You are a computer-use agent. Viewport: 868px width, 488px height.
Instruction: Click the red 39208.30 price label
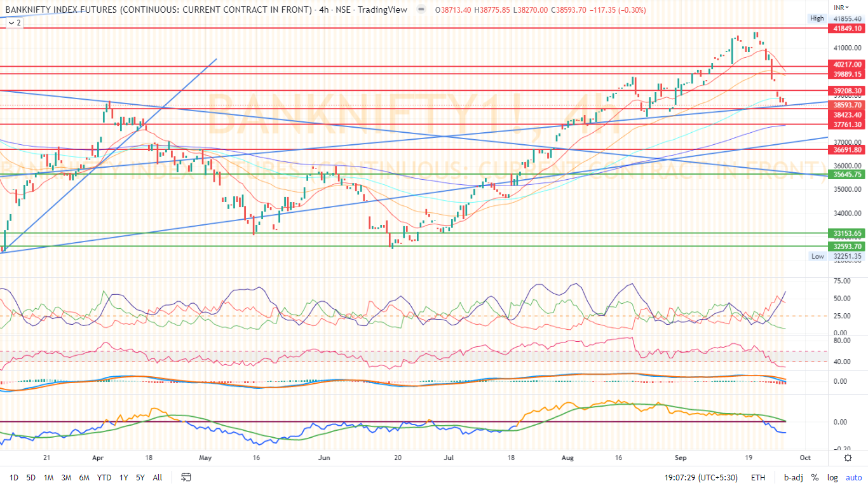pyautogui.click(x=846, y=91)
